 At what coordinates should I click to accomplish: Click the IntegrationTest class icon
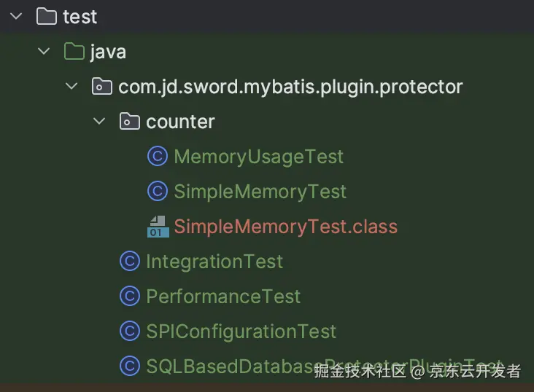130,262
